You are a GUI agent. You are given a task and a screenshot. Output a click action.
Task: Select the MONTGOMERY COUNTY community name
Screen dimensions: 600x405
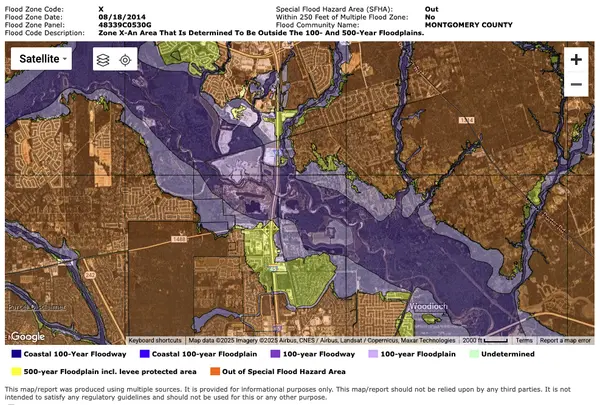(469, 25)
